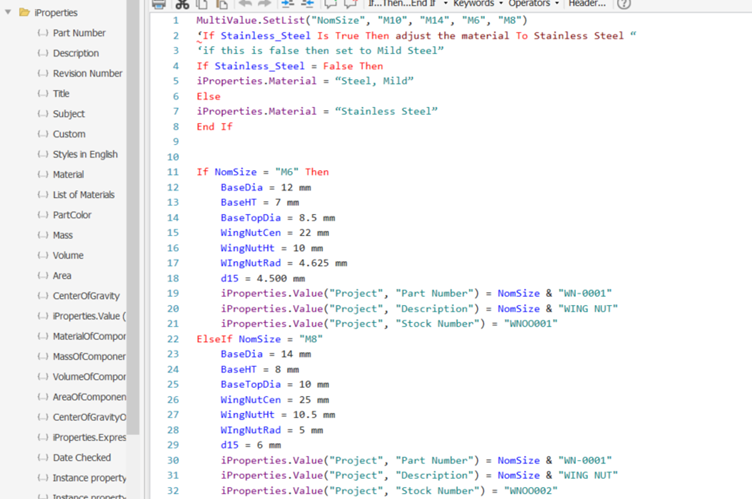Click the increase indent icon
Image resolution: width=752 pixels, height=499 pixels.
(x=288, y=3)
